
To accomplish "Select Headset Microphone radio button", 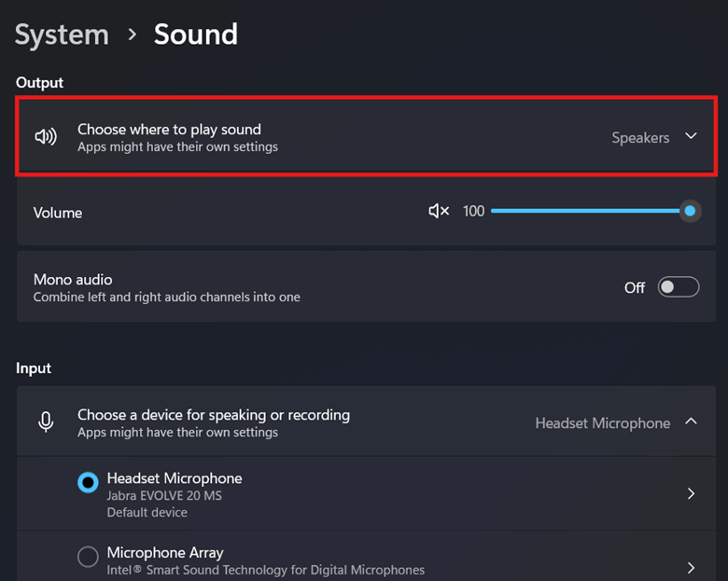I will click(x=88, y=482).
